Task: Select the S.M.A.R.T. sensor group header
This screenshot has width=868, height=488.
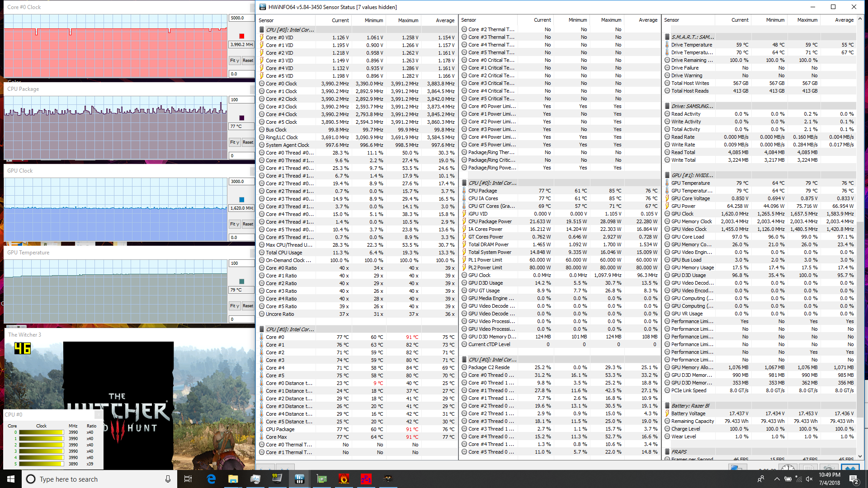Action: pyautogui.click(x=693, y=37)
